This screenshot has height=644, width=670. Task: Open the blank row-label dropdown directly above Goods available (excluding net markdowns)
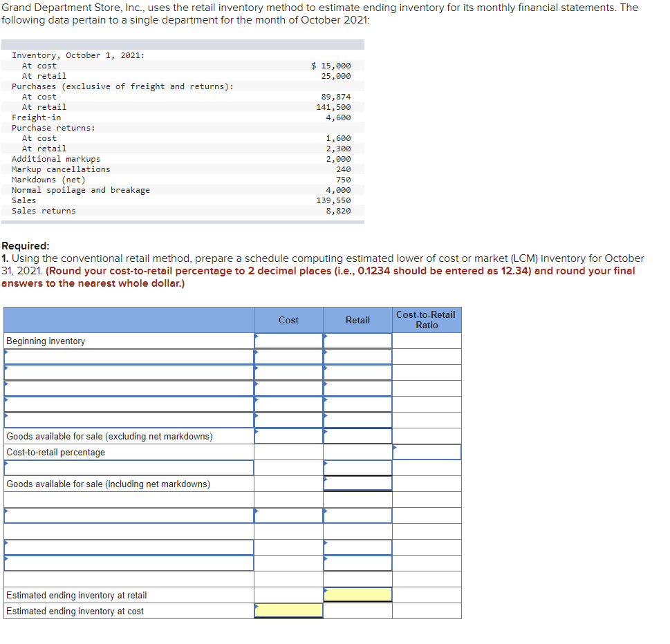click(129, 420)
